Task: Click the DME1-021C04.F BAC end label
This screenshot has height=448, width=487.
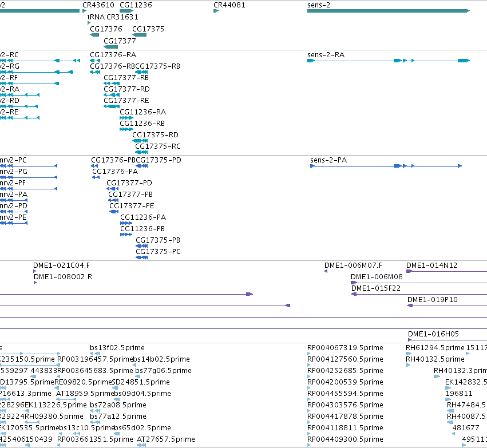Action: (x=61, y=265)
